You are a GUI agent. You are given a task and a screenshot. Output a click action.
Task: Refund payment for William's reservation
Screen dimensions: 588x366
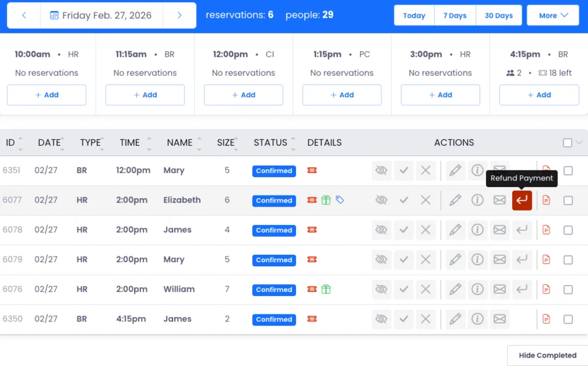[x=522, y=289]
